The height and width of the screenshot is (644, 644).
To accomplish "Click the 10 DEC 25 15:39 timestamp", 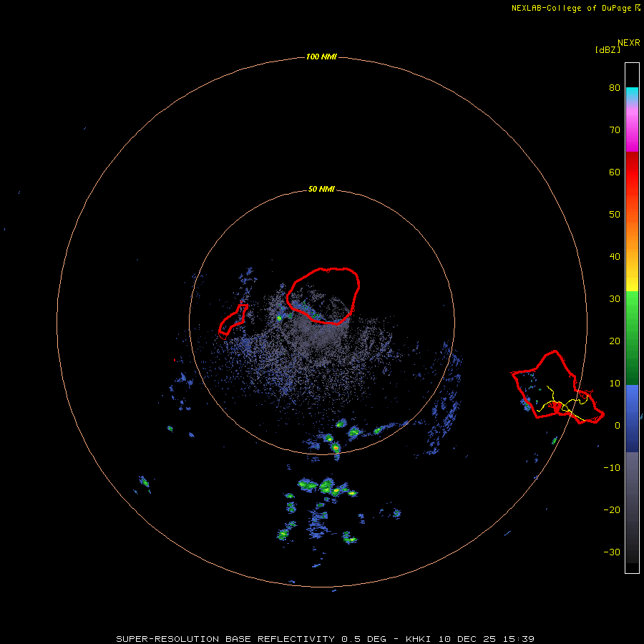I will tap(487, 639).
